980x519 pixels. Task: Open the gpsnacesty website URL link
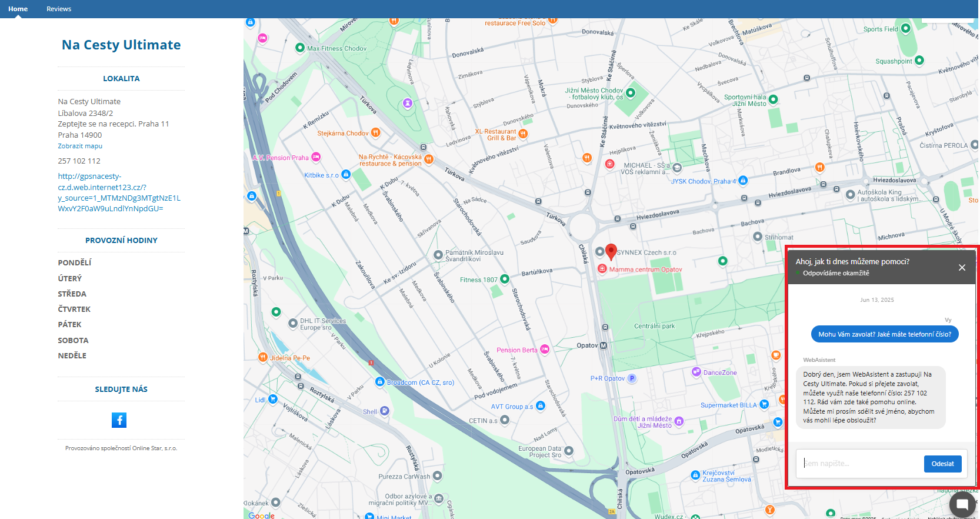pyautogui.click(x=119, y=192)
